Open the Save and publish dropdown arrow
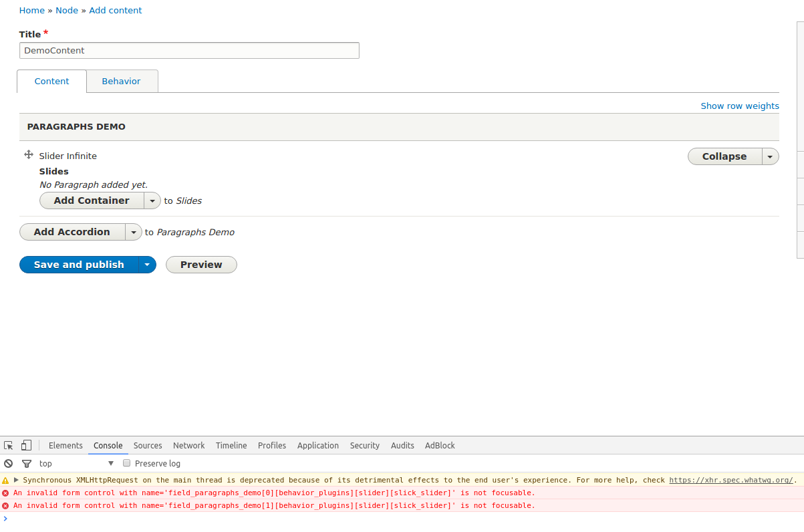 [x=146, y=265]
